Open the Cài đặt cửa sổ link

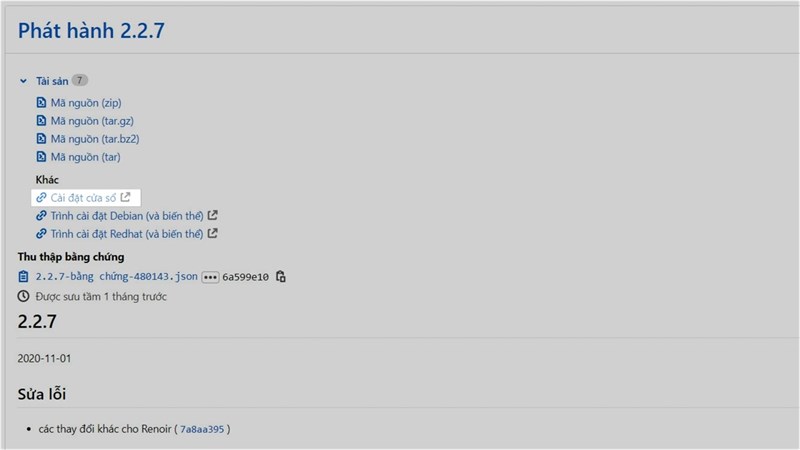point(83,197)
